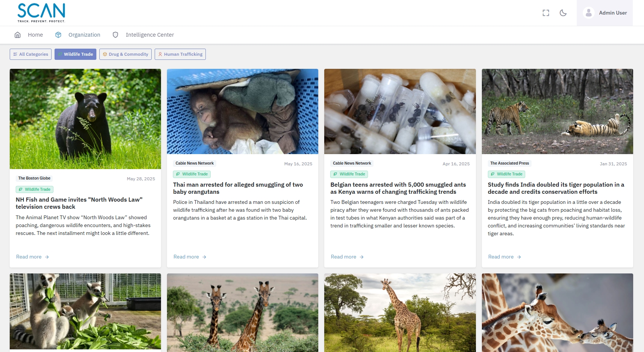This screenshot has width=644, height=352.
Task: Select the All Categories filter
Action: (31, 54)
